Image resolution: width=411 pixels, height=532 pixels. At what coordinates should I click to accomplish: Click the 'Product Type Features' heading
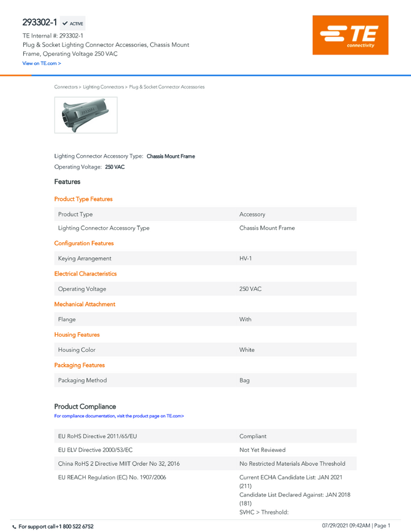click(x=83, y=199)
